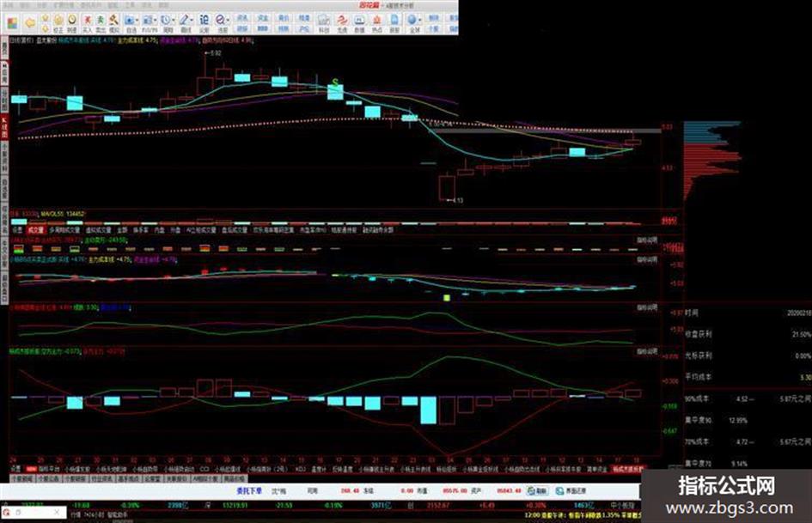This screenshot has height=523, width=812.
Task: Open the 模拟 simulated trading icon
Action: tap(113, 23)
